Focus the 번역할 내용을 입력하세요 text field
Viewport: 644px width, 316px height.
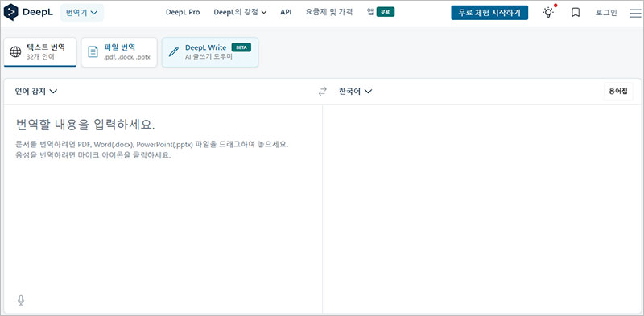[x=163, y=208]
